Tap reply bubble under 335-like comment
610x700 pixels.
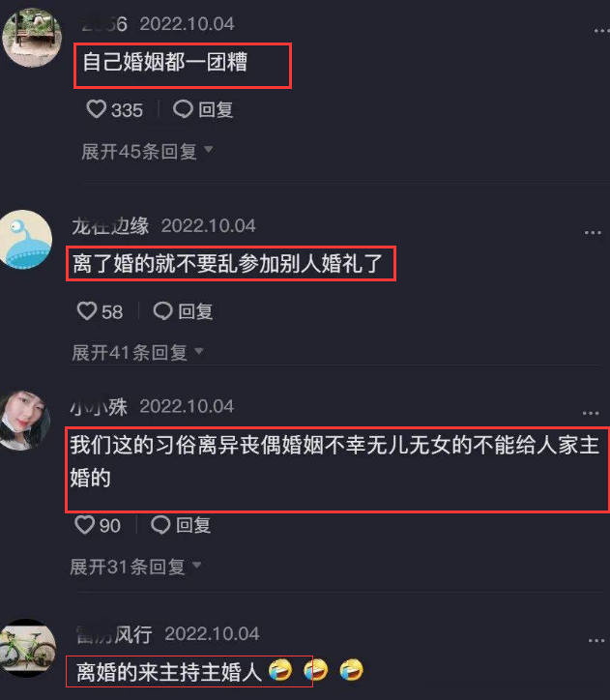coord(183,109)
